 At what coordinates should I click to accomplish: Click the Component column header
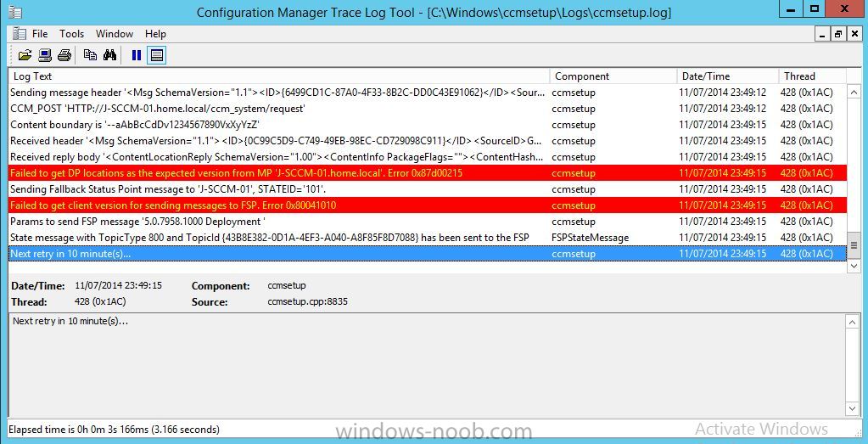coord(614,76)
